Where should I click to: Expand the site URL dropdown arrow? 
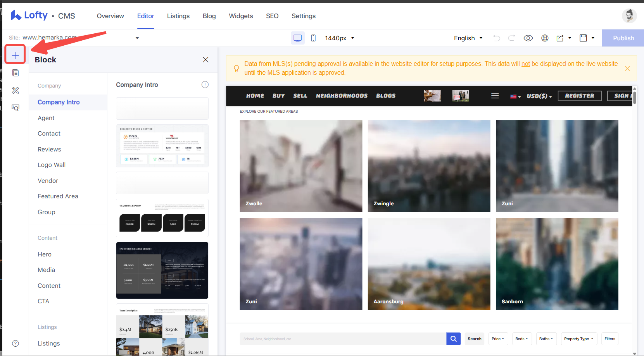point(137,38)
